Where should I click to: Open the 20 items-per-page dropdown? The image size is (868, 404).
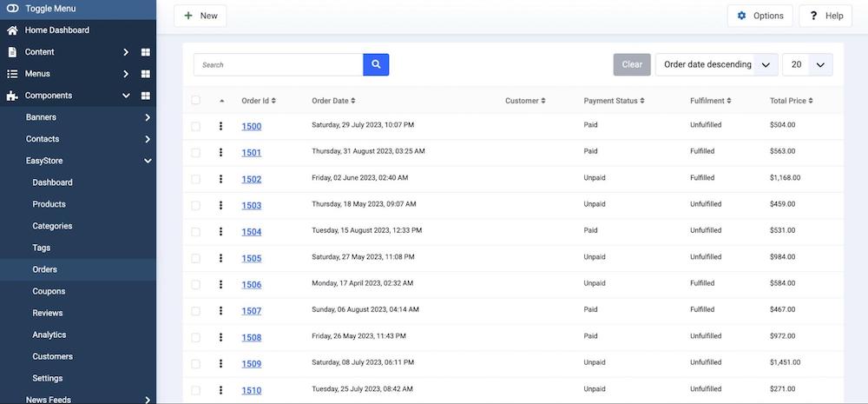[807, 65]
